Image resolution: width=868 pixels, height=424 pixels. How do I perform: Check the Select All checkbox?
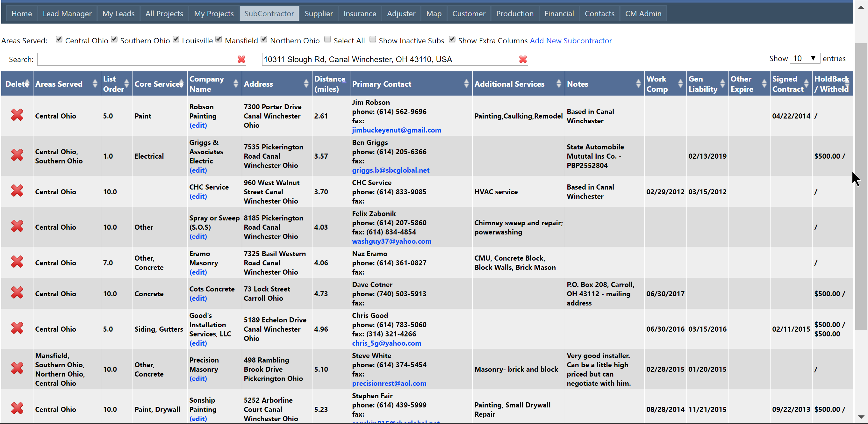point(327,39)
